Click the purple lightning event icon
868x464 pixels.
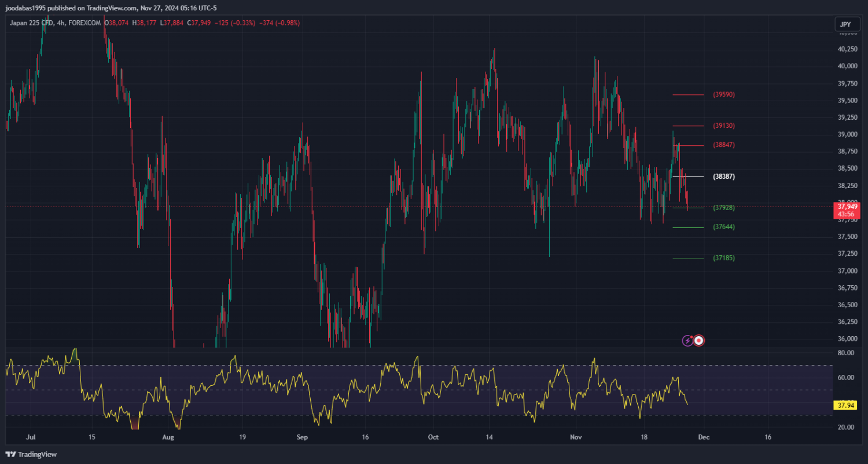687,341
